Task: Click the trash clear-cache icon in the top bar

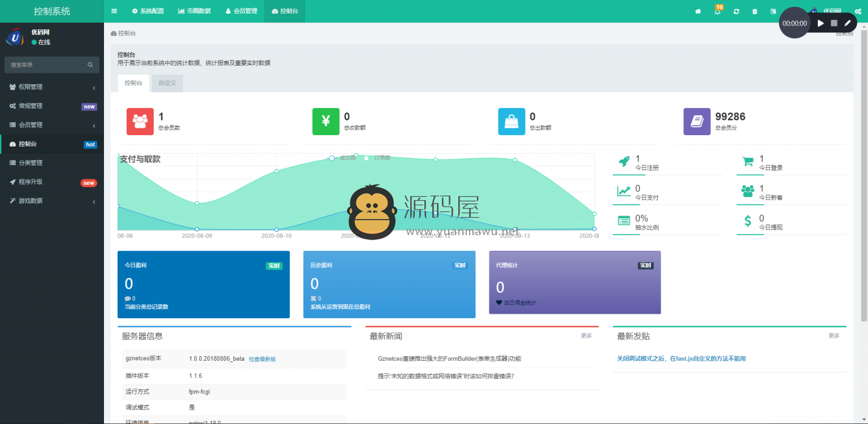Action: pyautogui.click(x=755, y=11)
